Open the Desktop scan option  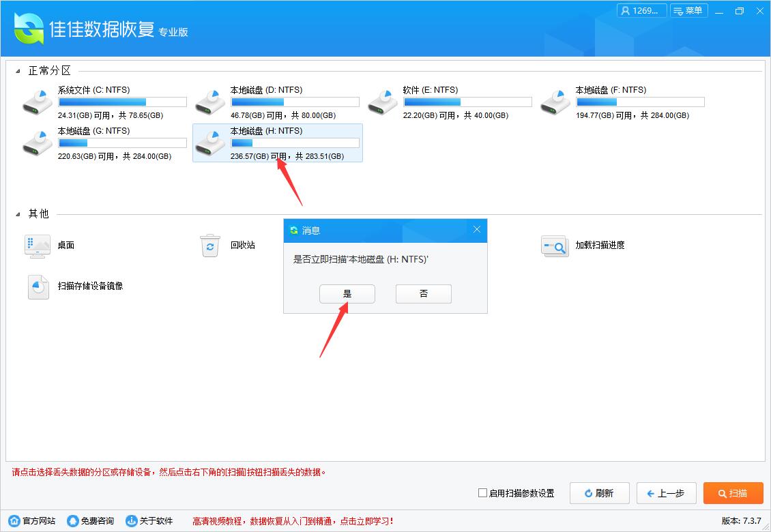[x=38, y=246]
